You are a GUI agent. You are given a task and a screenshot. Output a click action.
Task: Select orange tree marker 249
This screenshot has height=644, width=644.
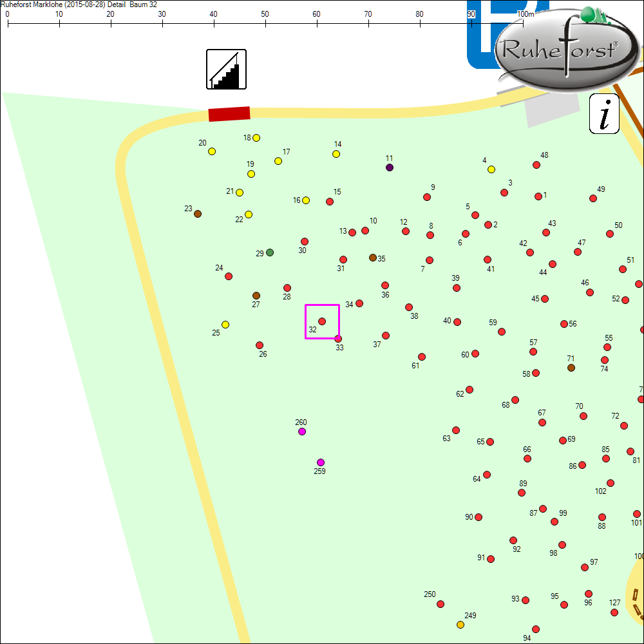point(460,625)
